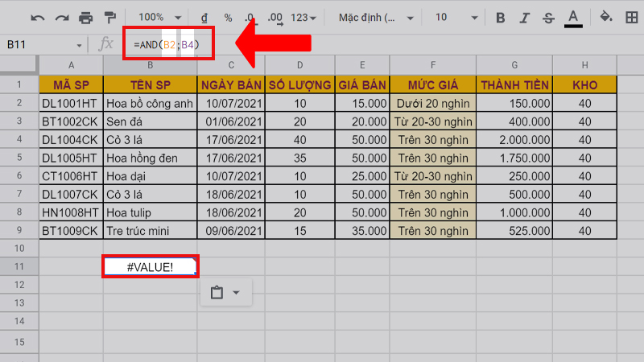Screen dimensions: 644x362
Task: Open the borders tool
Action: tap(632, 18)
